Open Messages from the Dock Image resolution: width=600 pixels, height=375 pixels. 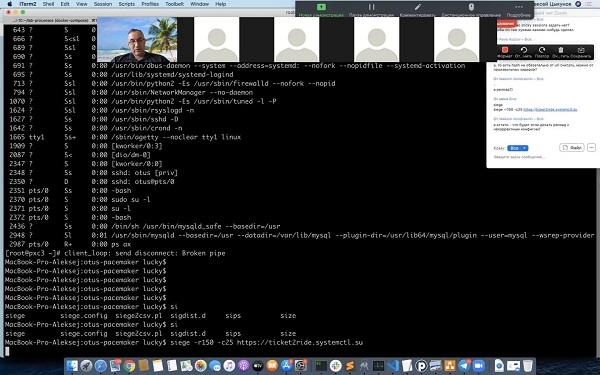click(215, 365)
